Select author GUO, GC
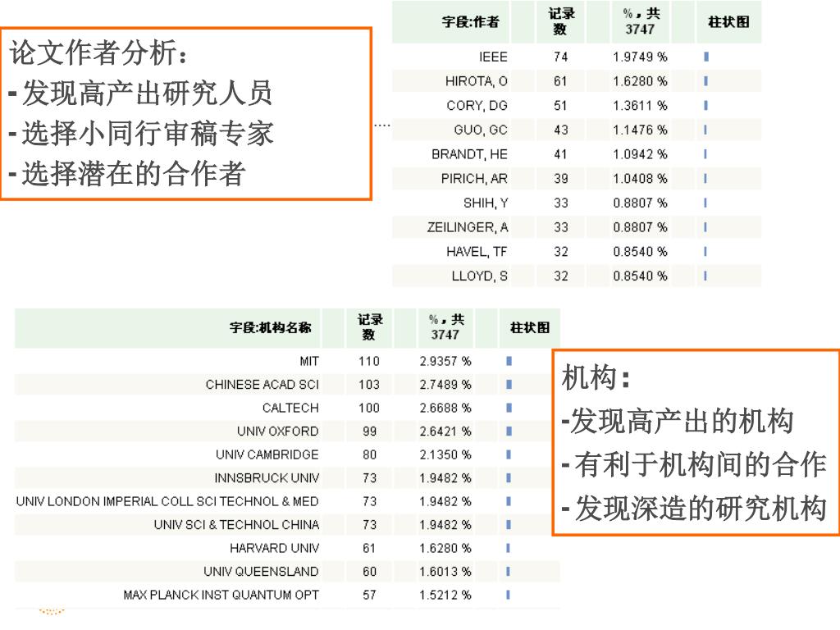The width and height of the screenshot is (840, 630). tap(481, 130)
